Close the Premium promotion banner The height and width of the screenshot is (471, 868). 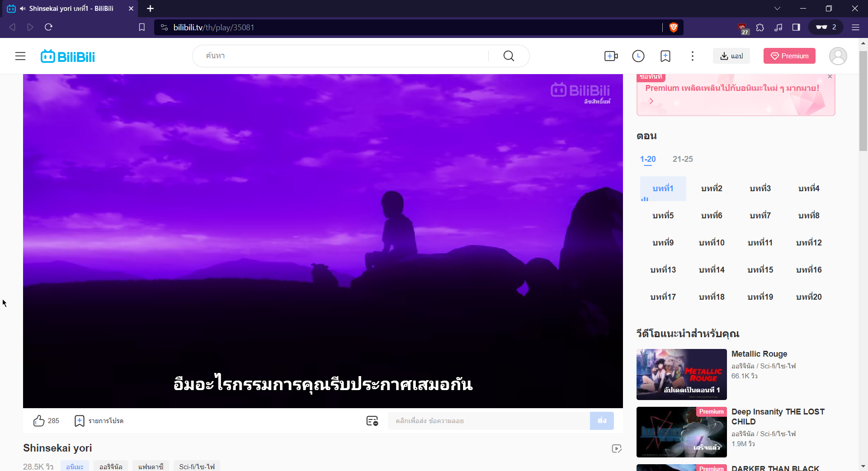tap(830, 76)
